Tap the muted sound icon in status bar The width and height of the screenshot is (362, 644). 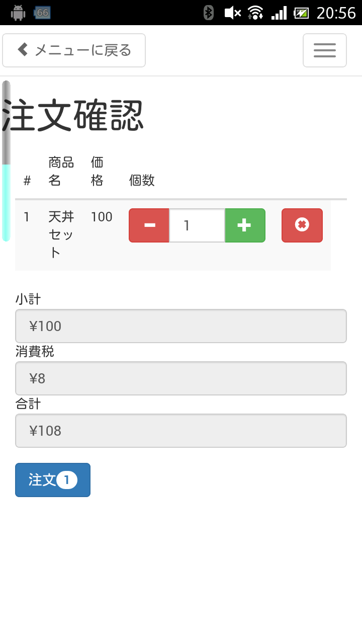[232, 13]
